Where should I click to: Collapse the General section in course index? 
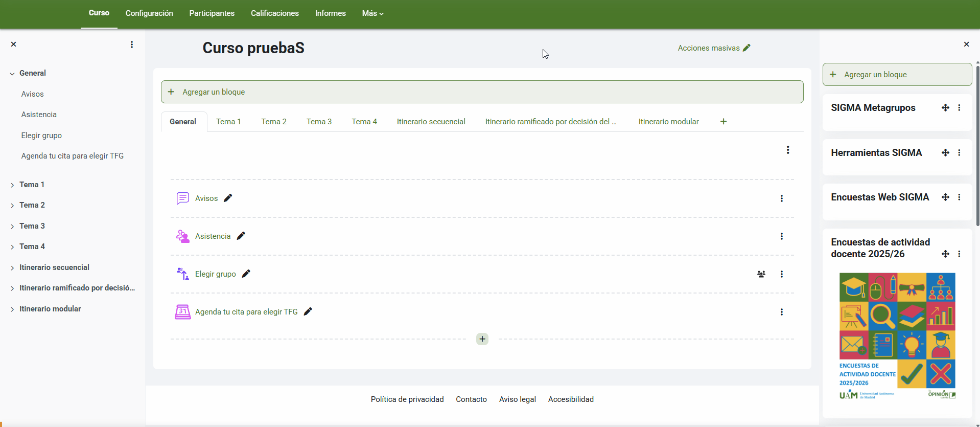coord(12,74)
